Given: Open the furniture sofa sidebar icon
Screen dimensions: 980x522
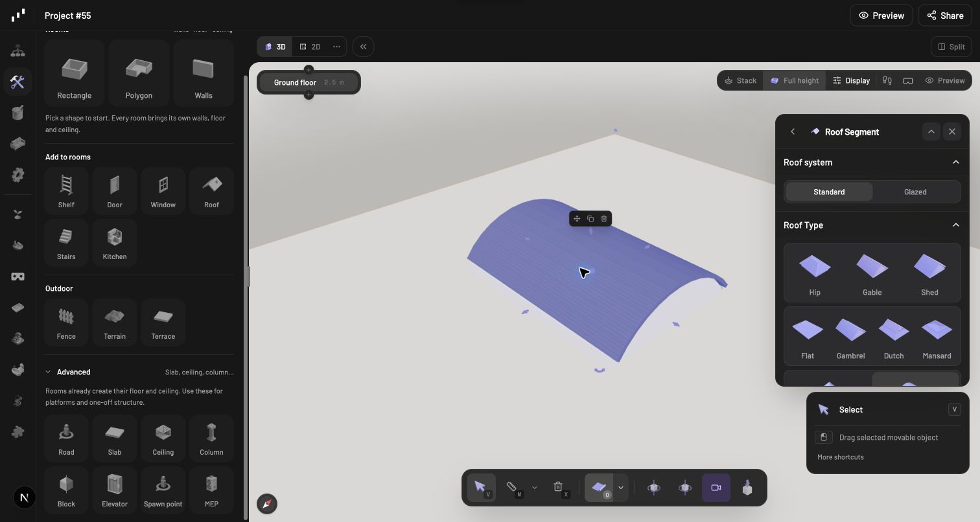Looking at the screenshot, I should (x=17, y=144).
